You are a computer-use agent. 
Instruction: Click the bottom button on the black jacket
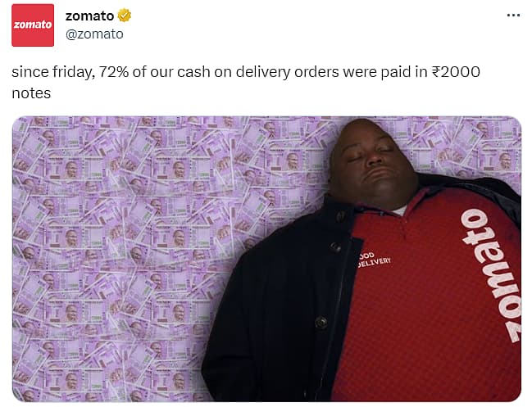coord(321,322)
